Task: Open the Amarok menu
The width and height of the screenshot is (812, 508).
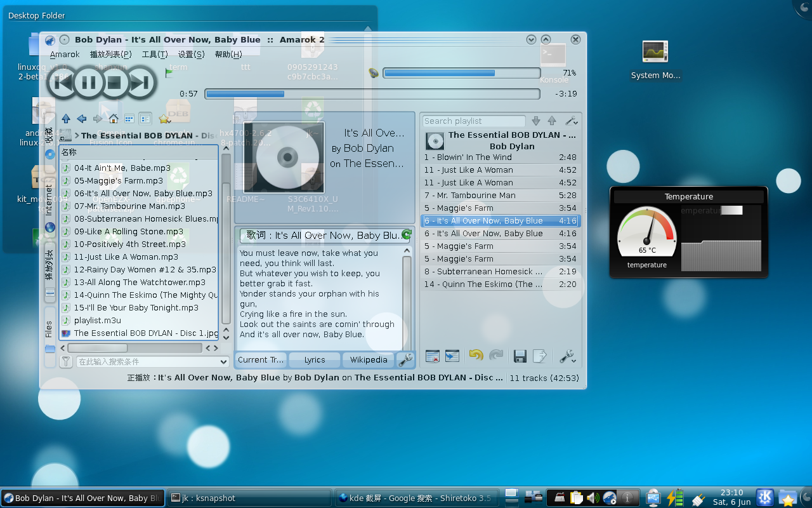Action: [65, 54]
